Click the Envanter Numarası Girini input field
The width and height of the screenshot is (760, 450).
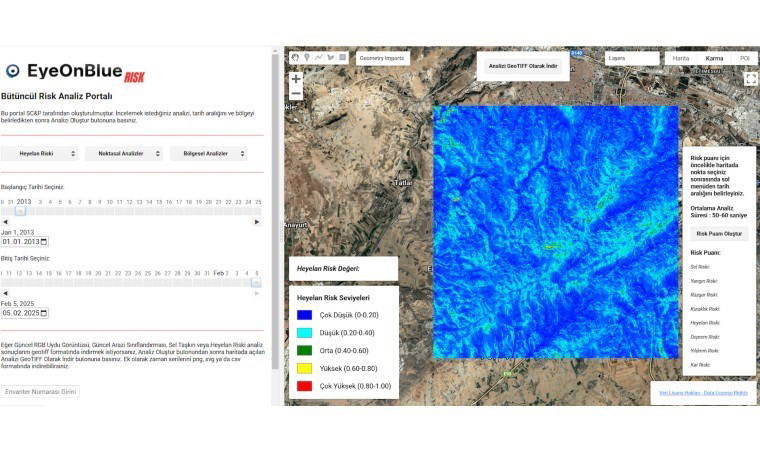(x=40, y=391)
